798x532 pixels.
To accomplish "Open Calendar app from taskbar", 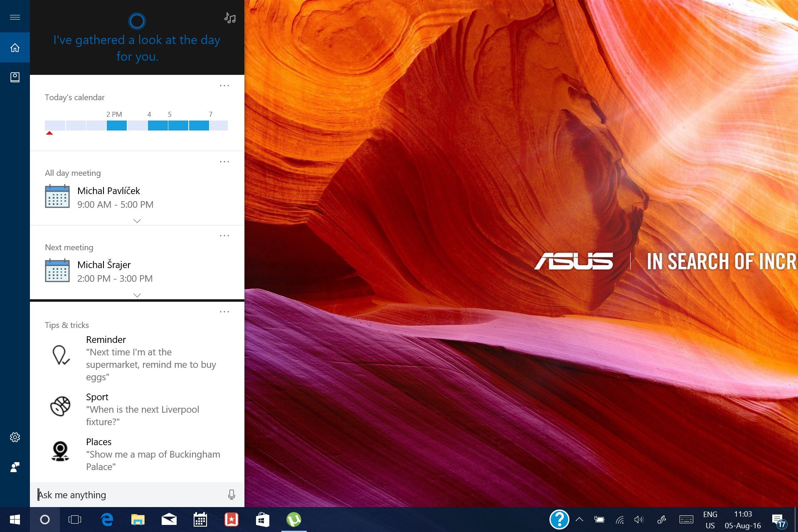I will pos(200,520).
